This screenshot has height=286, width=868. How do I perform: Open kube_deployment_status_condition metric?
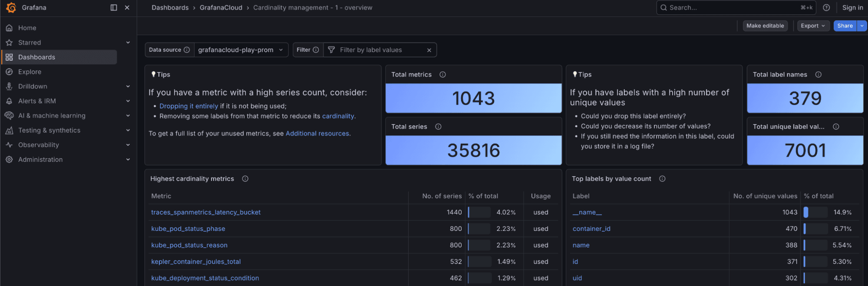pos(205,278)
